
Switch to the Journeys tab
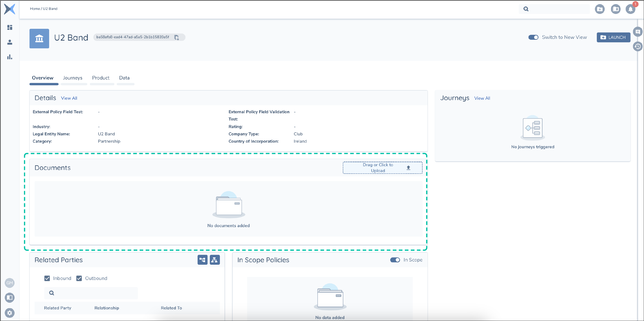(73, 78)
